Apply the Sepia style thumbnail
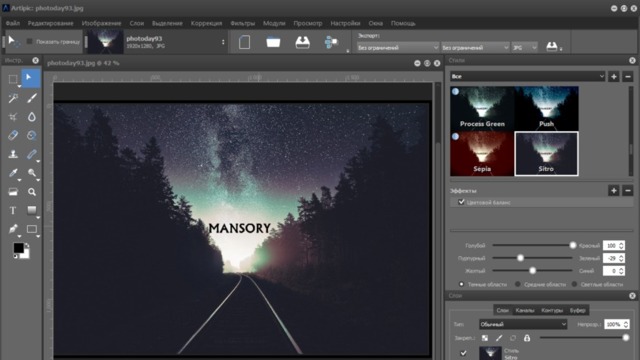 482,153
